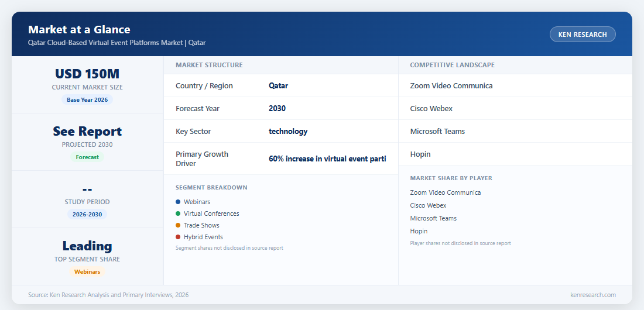Image resolution: width=644 pixels, height=310 pixels.
Task: Open the kenresearch.com footer link
Action: click(593, 295)
